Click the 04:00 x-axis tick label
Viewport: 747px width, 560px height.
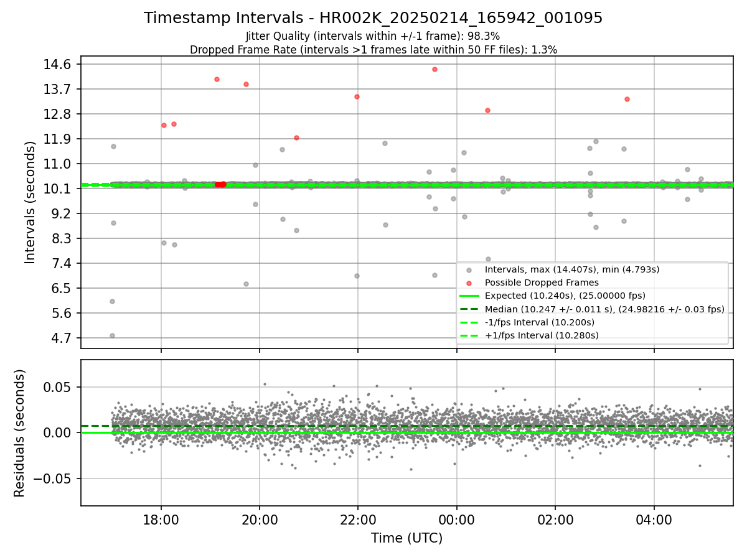pyautogui.click(x=654, y=520)
